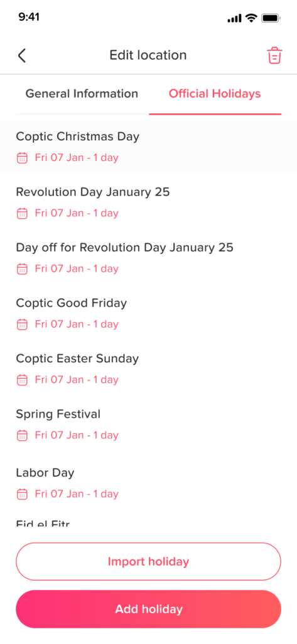Click the Add holiday button
297x644 pixels.
[x=148, y=609]
